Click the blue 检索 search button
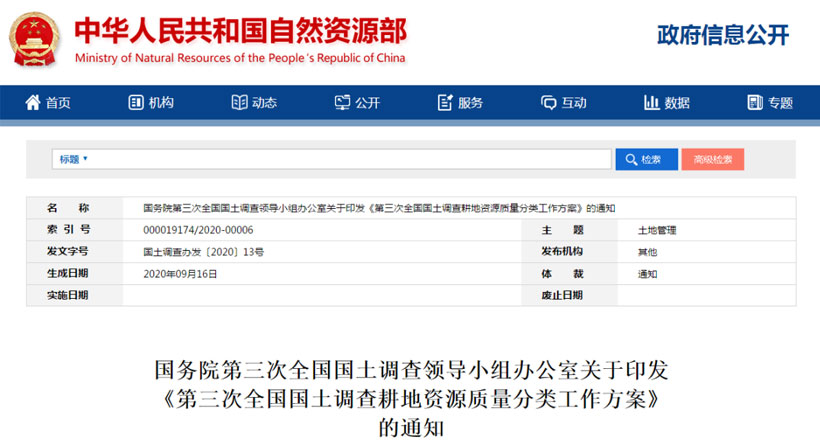The height and width of the screenshot is (440, 820). coord(646,160)
